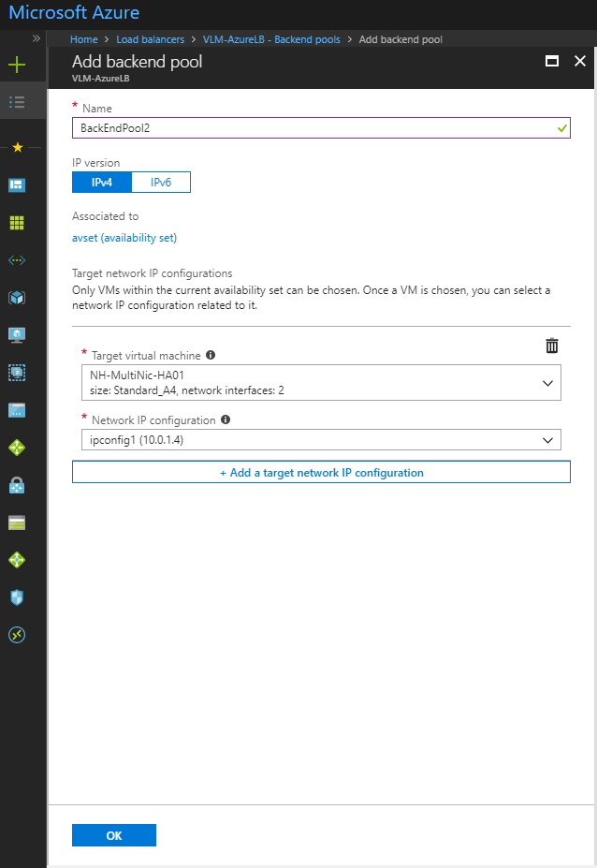Screen dimensions: 597x868
Task: Expand the left sidebar with double chevron
Action: tap(36, 38)
